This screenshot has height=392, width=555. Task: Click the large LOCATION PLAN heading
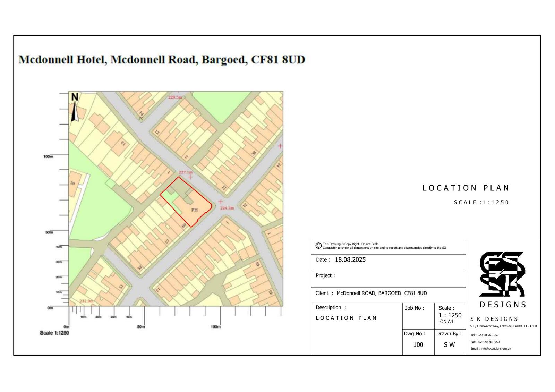tap(466, 188)
